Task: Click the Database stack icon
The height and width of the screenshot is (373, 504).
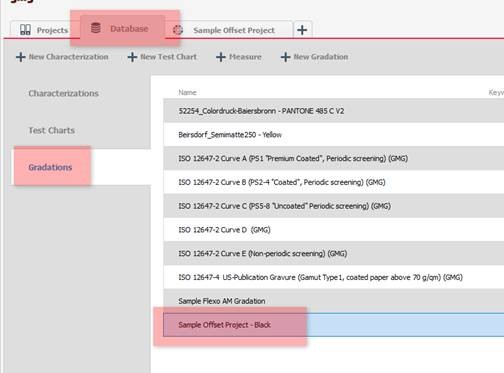Action: (x=96, y=28)
